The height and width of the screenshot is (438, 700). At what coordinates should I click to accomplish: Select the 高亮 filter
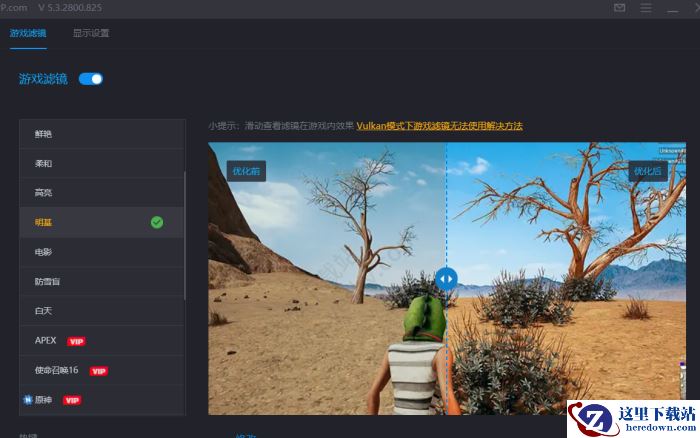(x=102, y=193)
